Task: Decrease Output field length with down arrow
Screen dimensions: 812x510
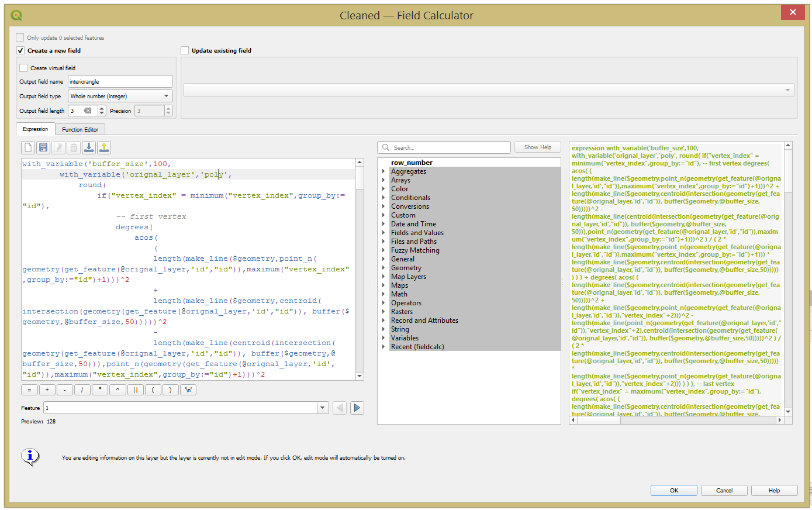Action: pyautogui.click(x=102, y=113)
